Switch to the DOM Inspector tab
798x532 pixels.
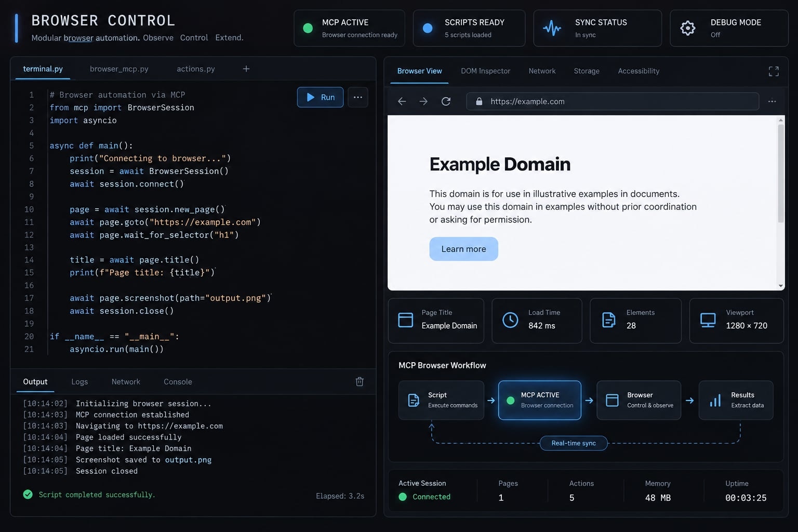coord(485,71)
